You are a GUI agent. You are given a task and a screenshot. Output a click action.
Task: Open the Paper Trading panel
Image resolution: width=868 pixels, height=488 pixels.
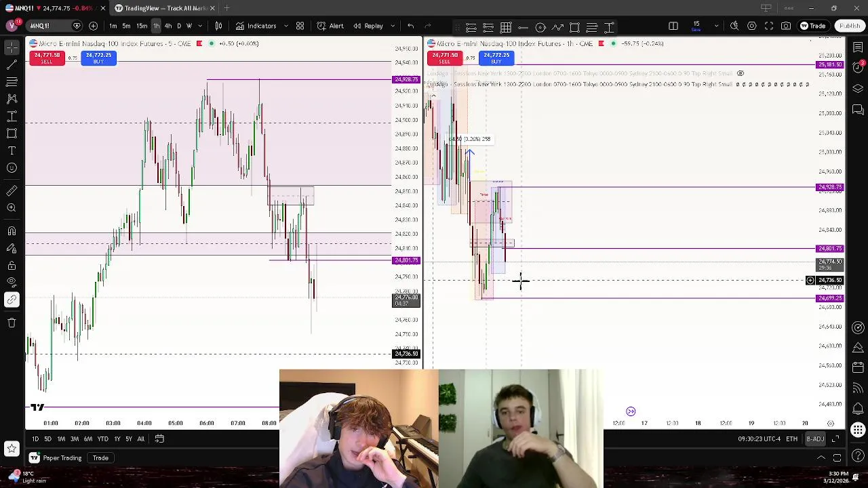56,458
